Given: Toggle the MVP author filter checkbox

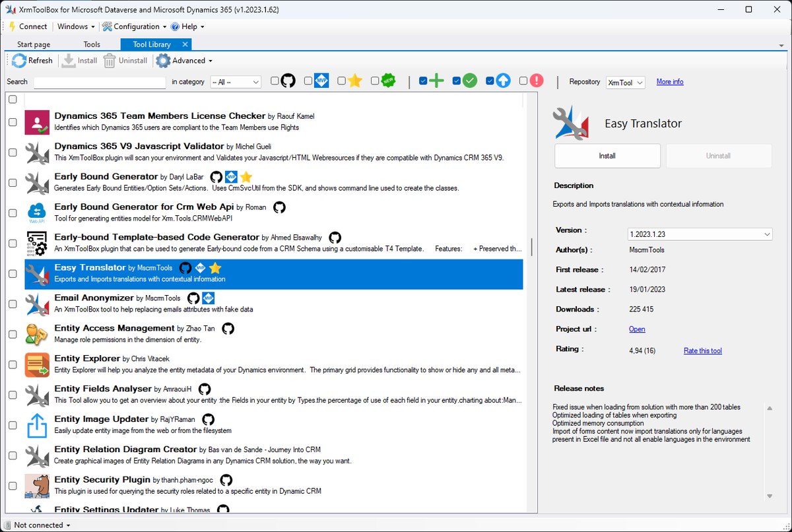Looking at the screenshot, I should (308, 81).
